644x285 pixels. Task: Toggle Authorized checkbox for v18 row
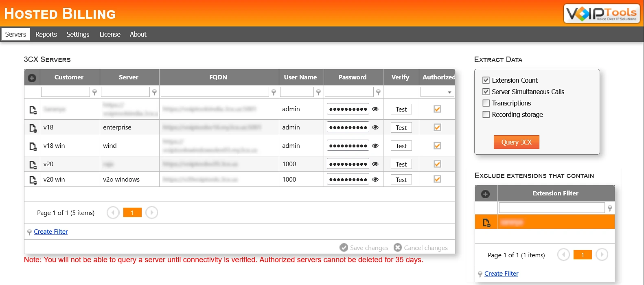coord(437,127)
